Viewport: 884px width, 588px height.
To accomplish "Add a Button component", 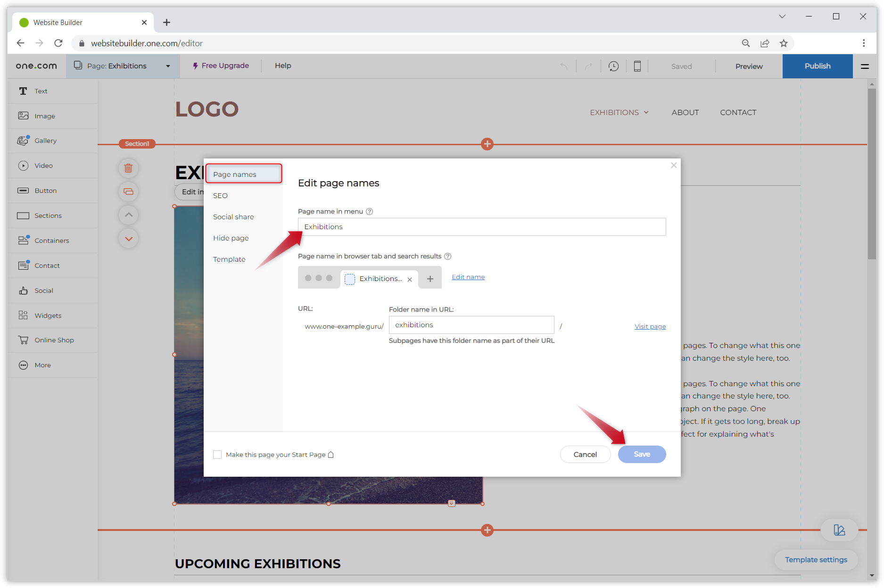I will [x=52, y=190].
